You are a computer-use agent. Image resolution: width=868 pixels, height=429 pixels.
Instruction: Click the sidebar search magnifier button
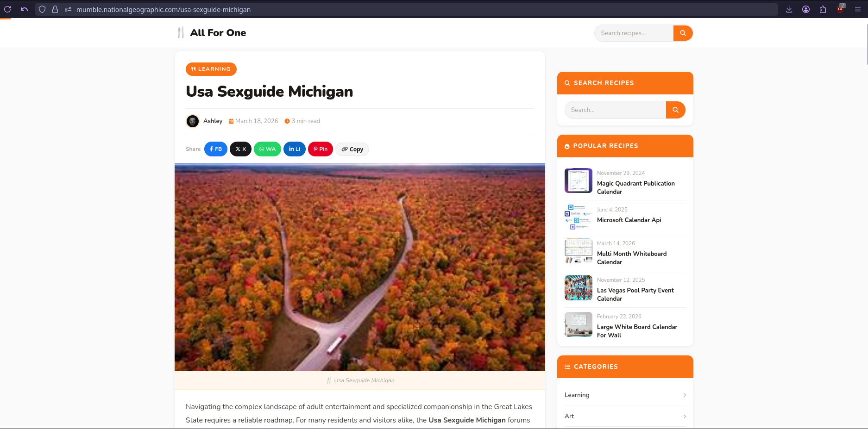click(675, 110)
